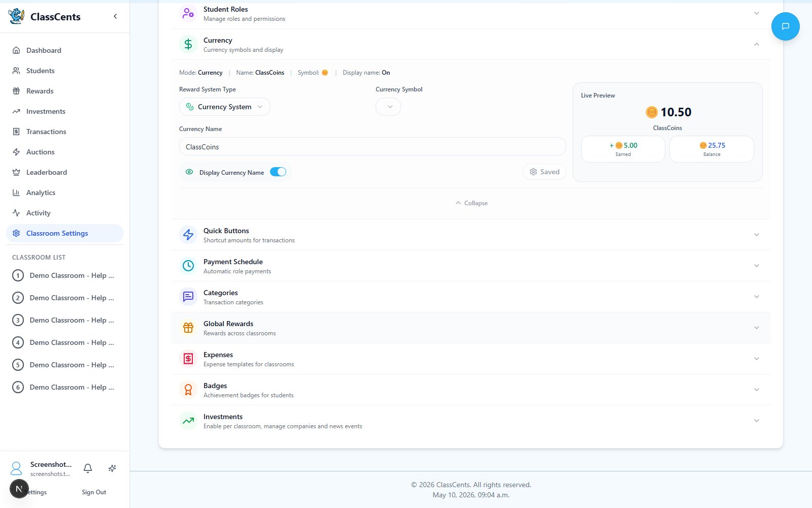
Task: Expand the Global Rewards section chevron
Action: [757, 328]
